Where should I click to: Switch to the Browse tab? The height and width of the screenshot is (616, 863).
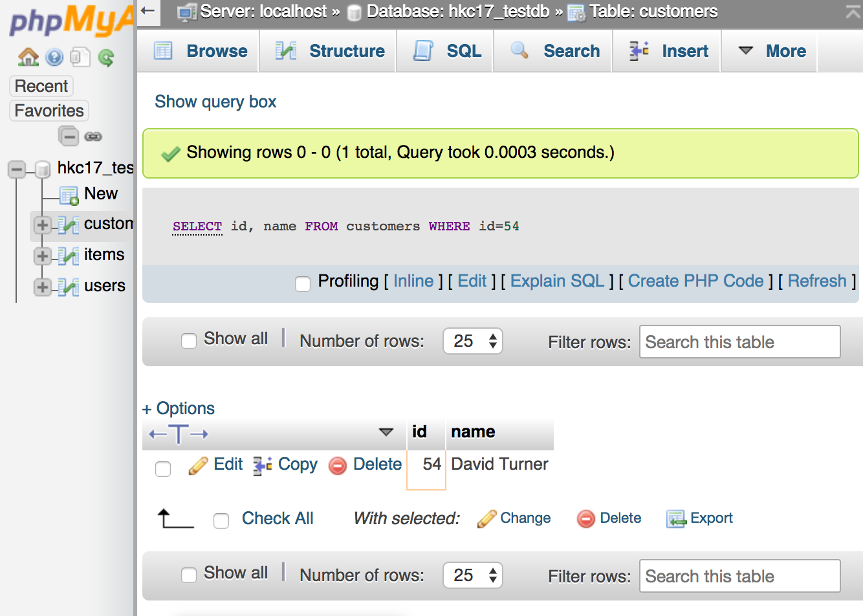coord(199,51)
